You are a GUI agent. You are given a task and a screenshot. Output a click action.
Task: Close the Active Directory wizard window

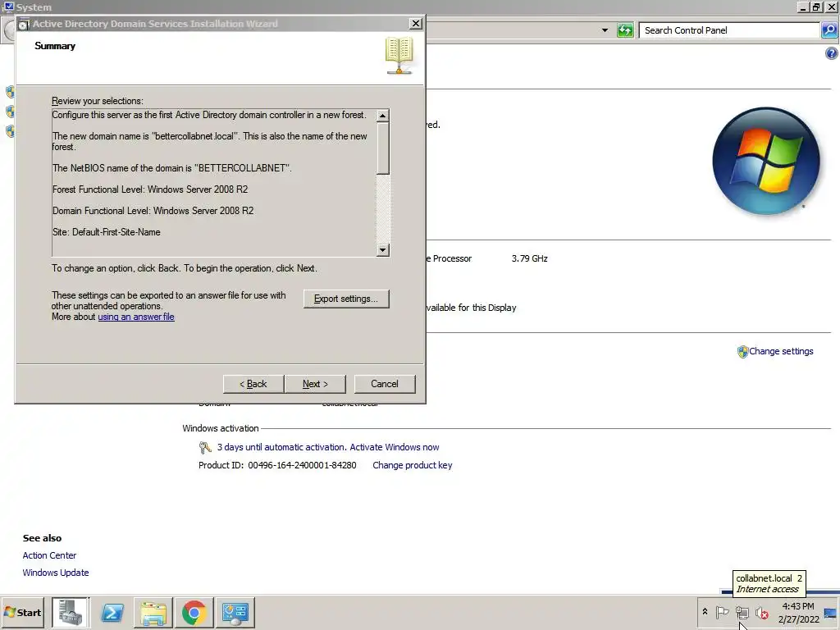415,24
